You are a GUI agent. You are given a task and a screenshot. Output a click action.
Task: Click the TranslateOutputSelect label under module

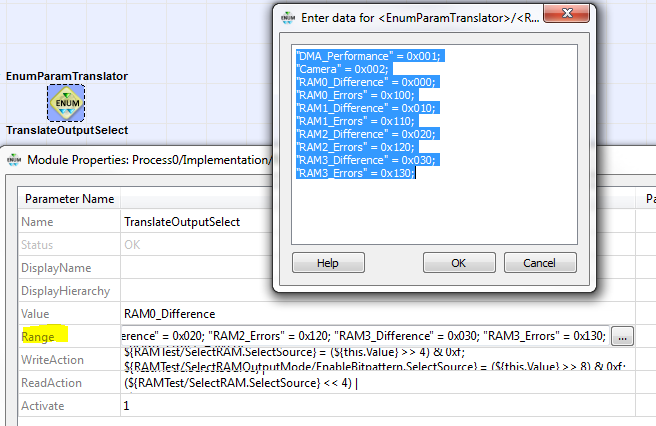tap(67, 130)
